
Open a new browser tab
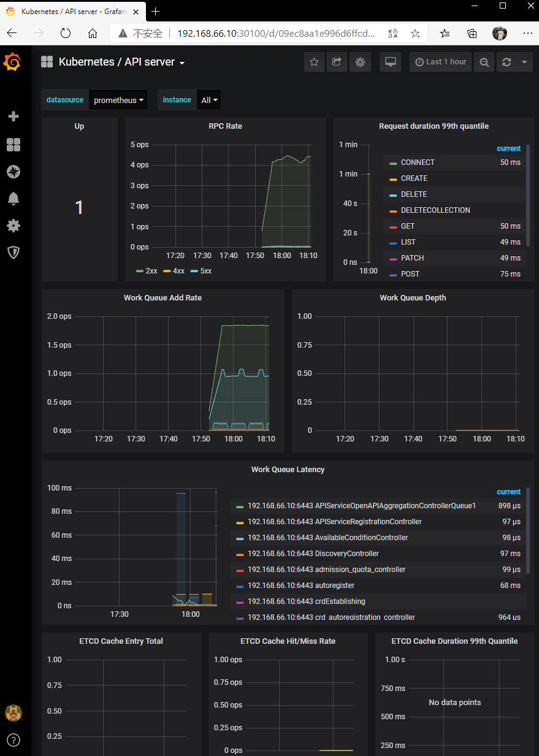156,11
